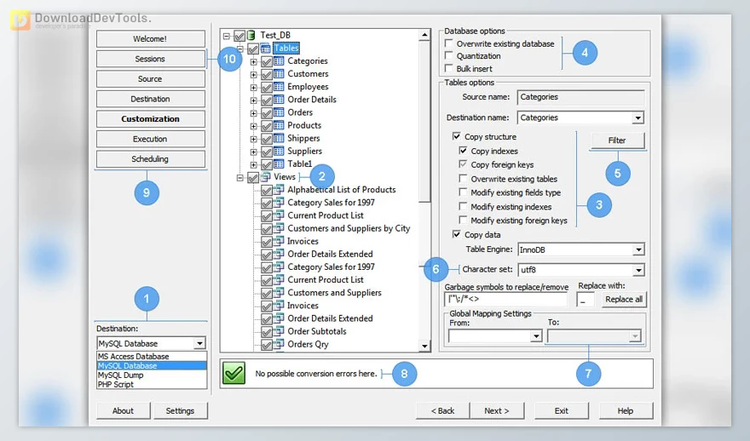The height and width of the screenshot is (441, 750).
Task: Click the Employees table icon
Action: click(x=279, y=87)
